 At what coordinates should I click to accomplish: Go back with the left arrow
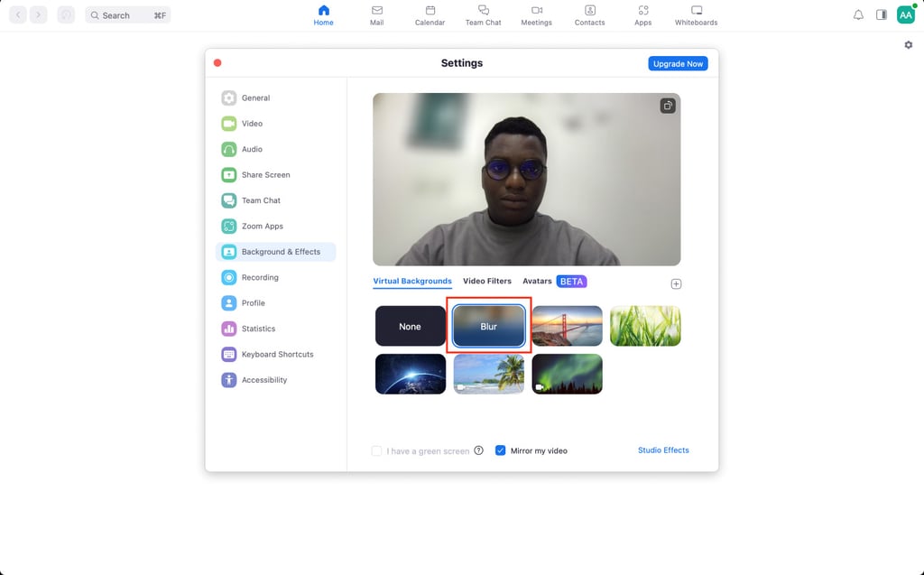18,14
